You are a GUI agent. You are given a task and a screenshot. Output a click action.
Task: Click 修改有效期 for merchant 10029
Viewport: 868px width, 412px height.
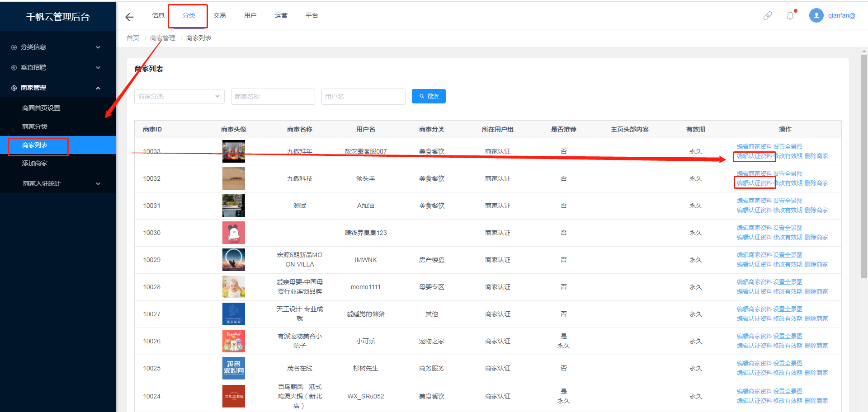point(788,264)
